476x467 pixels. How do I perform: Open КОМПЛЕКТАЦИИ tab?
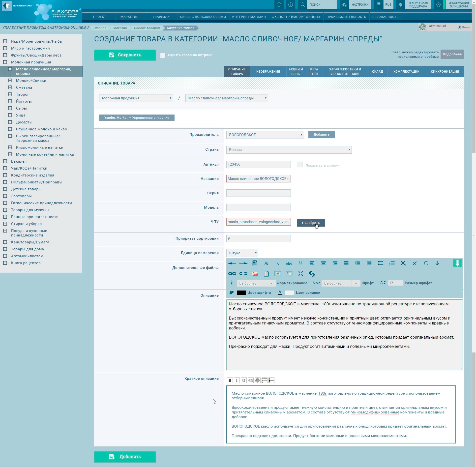406,72
